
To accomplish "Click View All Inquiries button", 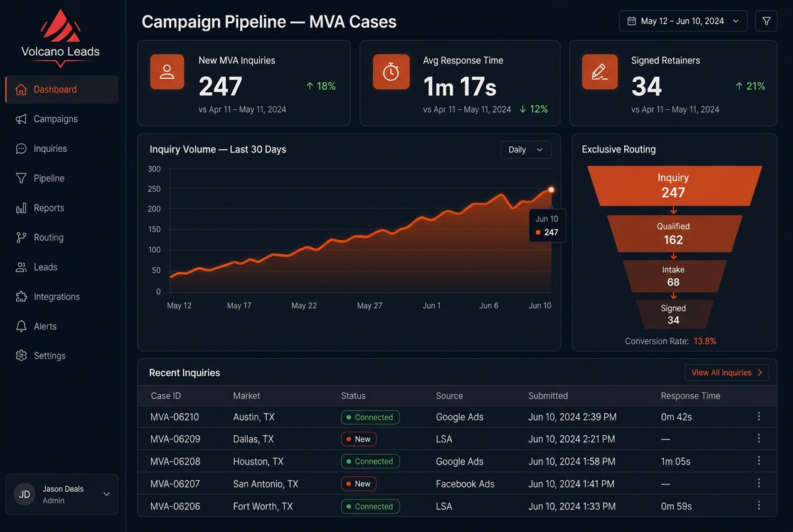I will 726,373.
